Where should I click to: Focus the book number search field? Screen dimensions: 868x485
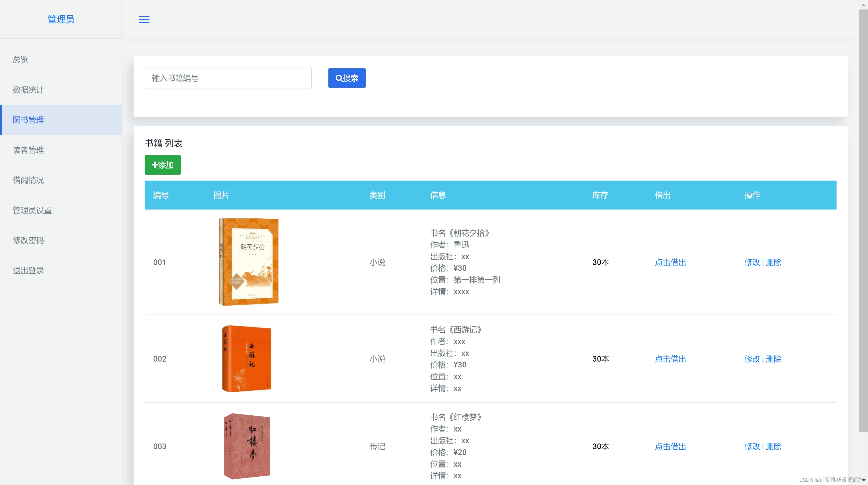pos(228,78)
